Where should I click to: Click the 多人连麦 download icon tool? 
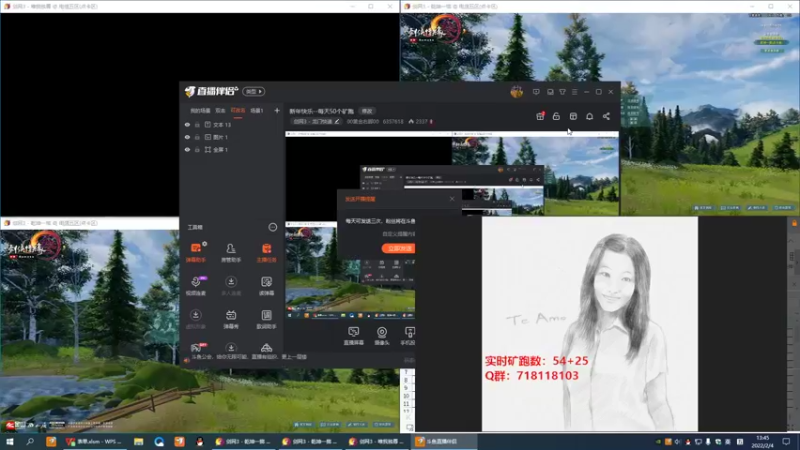click(x=231, y=286)
